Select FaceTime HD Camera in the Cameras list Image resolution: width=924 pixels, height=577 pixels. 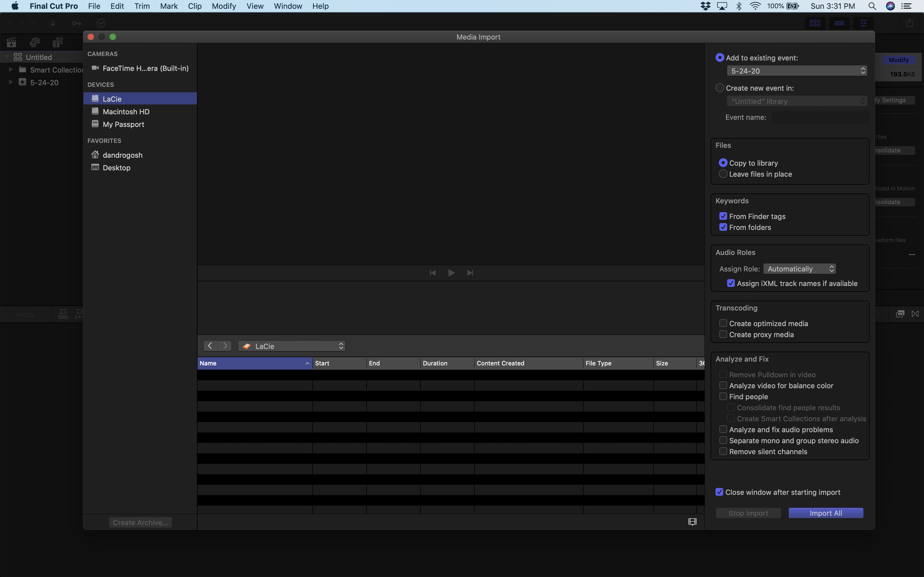[x=145, y=68]
